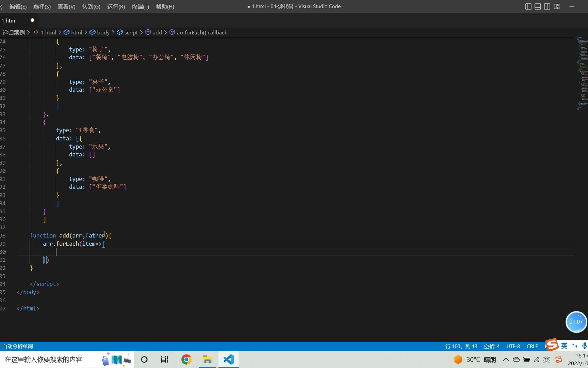
Task: Open the 转到(G) menu
Action: point(91,6)
